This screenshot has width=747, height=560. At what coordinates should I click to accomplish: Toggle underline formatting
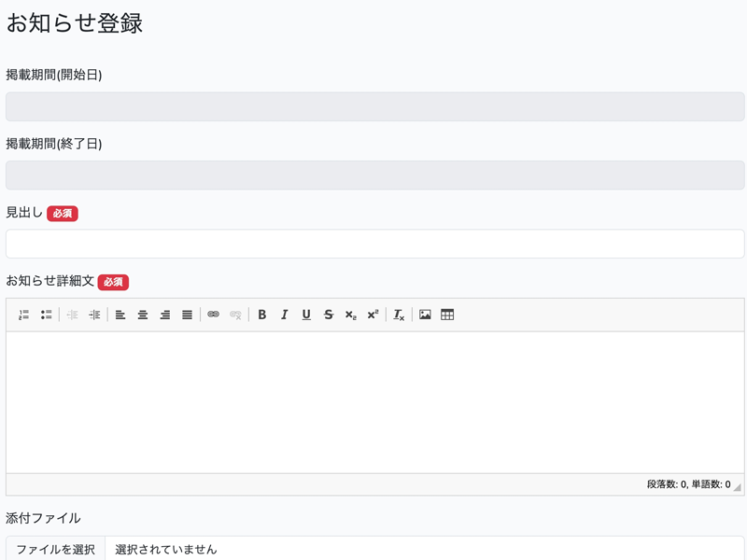[306, 315]
